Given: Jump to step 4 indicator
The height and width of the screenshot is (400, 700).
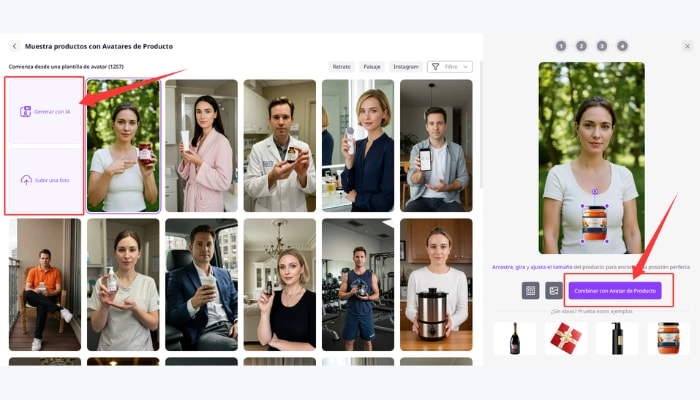Looking at the screenshot, I should click(622, 46).
